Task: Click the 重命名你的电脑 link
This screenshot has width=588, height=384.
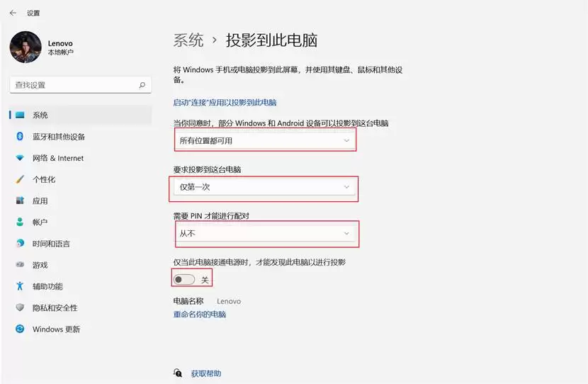Action: pos(200,315)
